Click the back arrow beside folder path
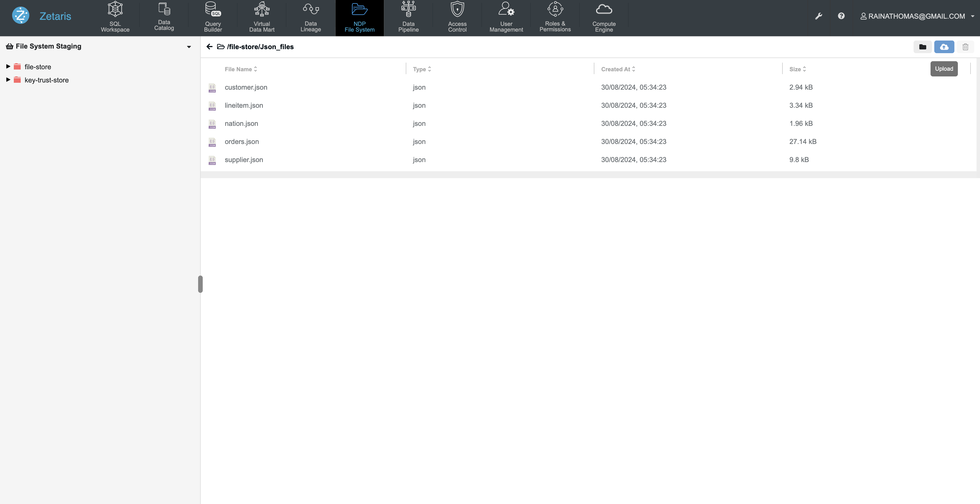 point(209,47)
